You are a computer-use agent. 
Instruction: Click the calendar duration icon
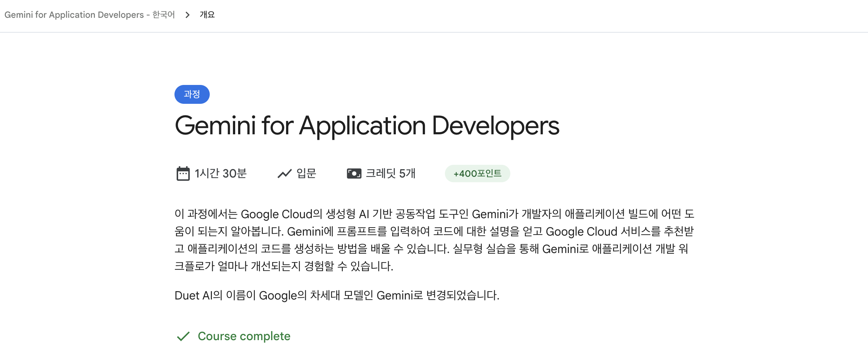point(183,174)
